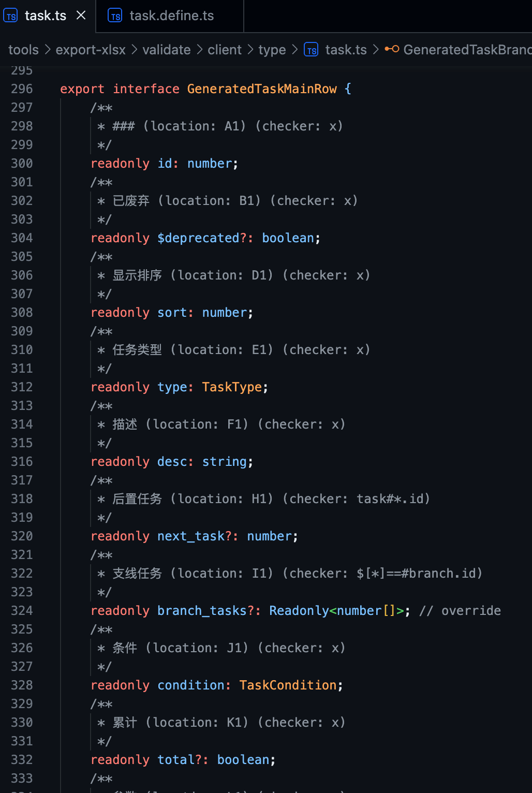Screen dimensions: 532x793
Task: Click the TaskCondition type reference
Action: [x=288, y=685]
